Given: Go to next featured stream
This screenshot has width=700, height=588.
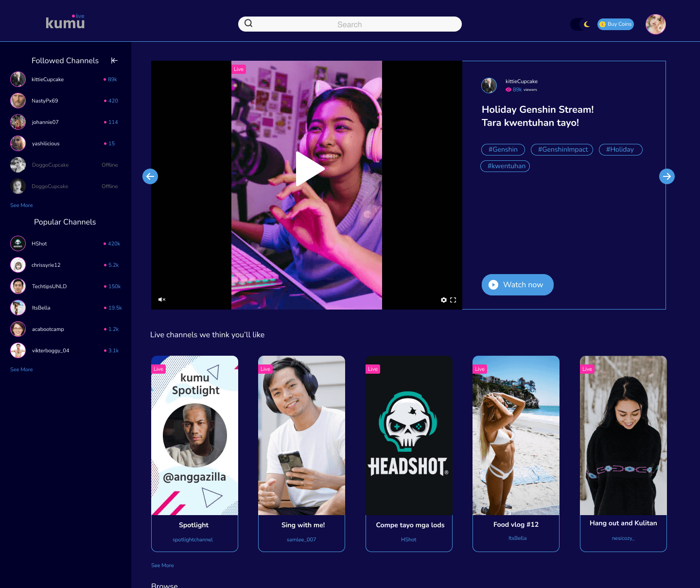Looking at the screenshot, I should click(x=666, y=176).
